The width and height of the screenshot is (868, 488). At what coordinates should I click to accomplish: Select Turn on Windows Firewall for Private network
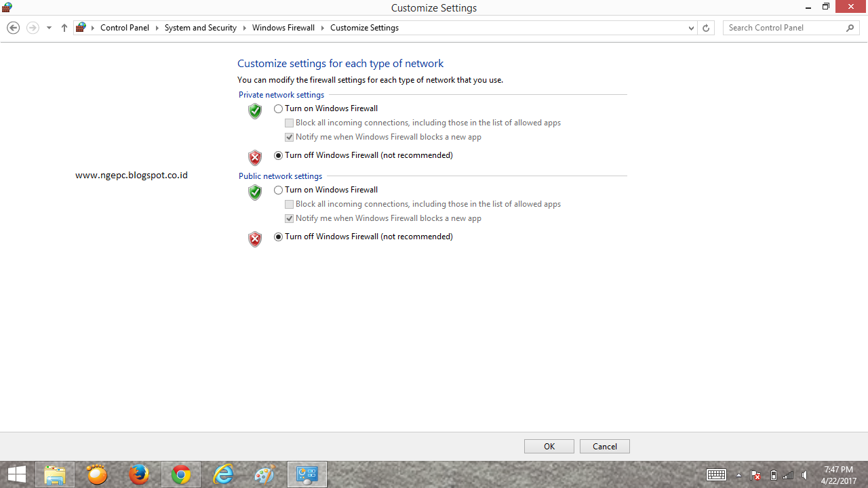point(278,108)
